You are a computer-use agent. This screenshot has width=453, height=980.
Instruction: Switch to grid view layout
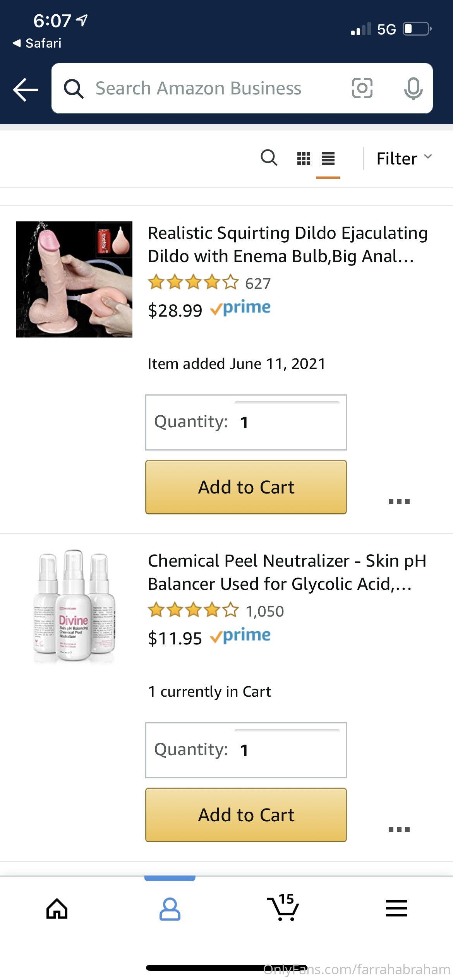coord(304,158)
